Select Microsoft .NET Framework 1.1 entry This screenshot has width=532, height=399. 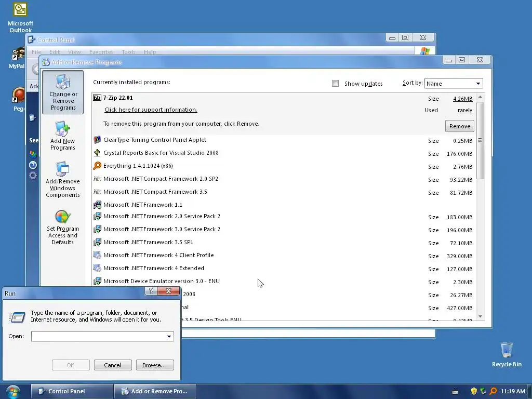click(284, 205)
